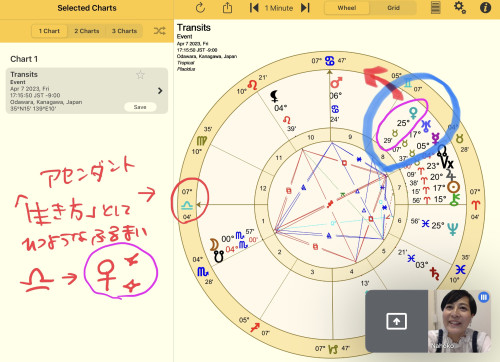The width and height of the screenshot is (500, 362).
Task: Mark Transits chart as favorite star
Action: (x=140, y=75)
